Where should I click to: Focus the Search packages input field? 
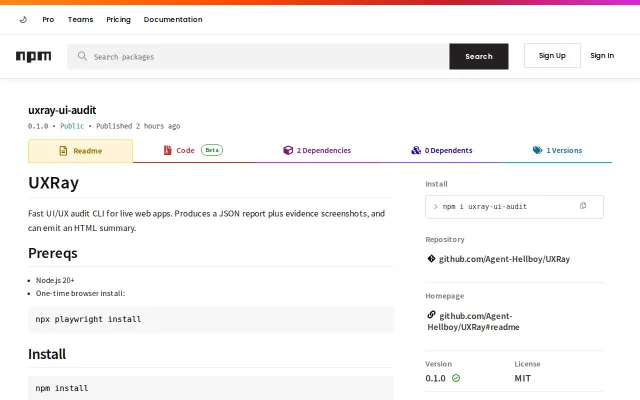click(x=258, y=56)
